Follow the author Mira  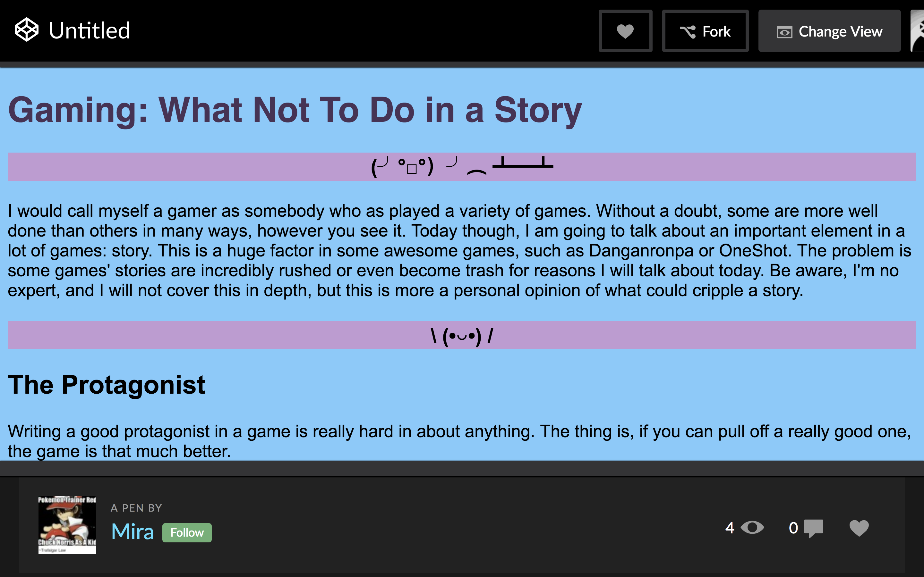(x=187, y=532)
